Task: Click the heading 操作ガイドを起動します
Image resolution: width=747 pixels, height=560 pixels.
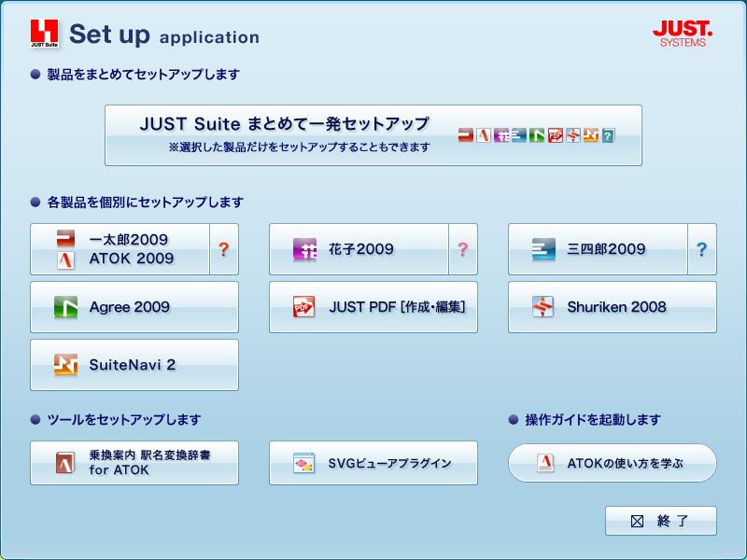Action: 593,420
